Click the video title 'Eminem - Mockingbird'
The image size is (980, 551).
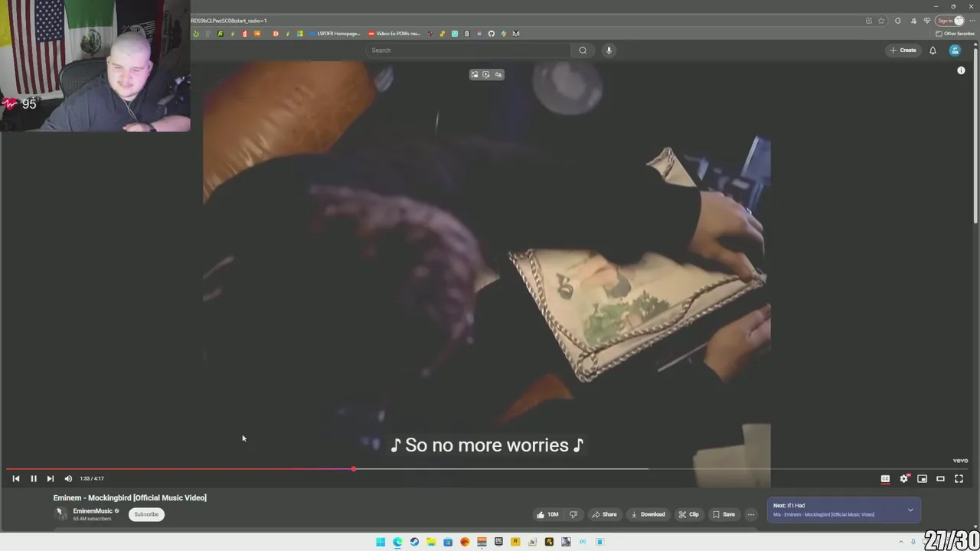coord(130,497)
